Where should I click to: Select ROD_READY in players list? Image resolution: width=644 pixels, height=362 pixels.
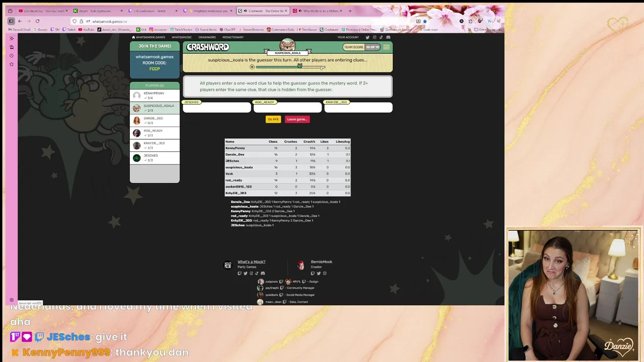[154, 133]
